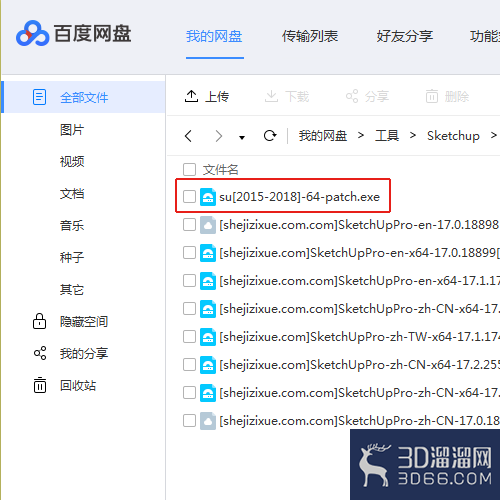Click the 删除 delete button
500x500 pixels.
(447, 97)
